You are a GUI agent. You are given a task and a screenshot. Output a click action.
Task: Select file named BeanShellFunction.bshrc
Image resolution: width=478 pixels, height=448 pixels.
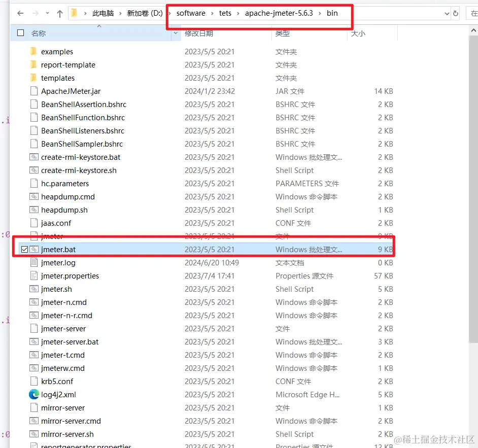(83, 118)
